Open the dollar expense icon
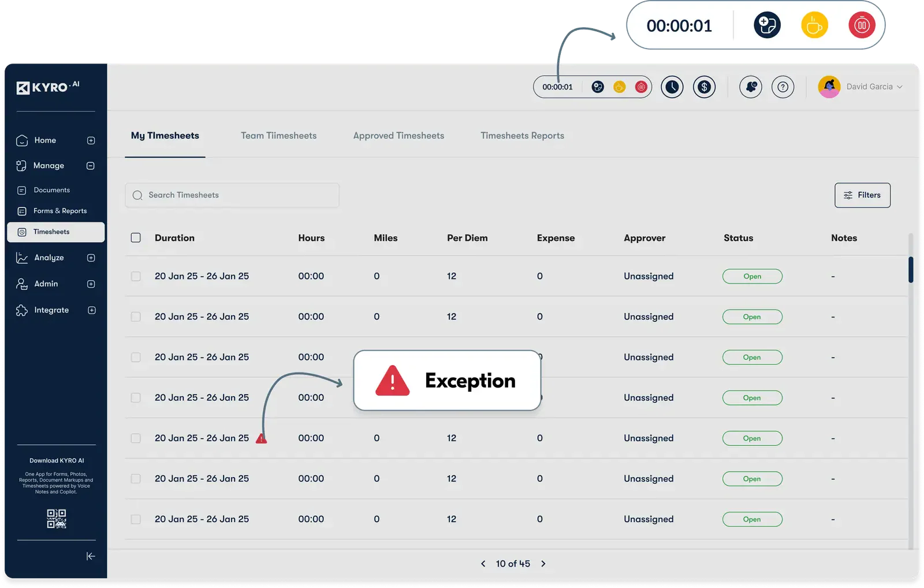 click(x=704, y=87)
